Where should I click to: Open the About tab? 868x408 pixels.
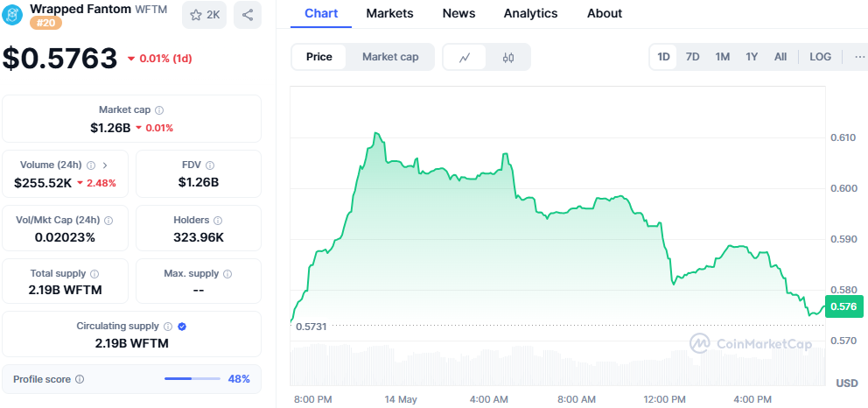[x=605, y=13]
